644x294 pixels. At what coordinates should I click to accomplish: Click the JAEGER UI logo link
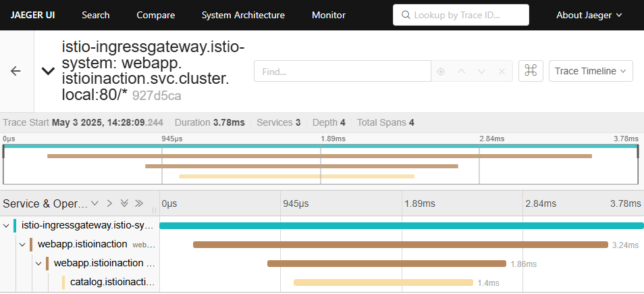point(33,16)
